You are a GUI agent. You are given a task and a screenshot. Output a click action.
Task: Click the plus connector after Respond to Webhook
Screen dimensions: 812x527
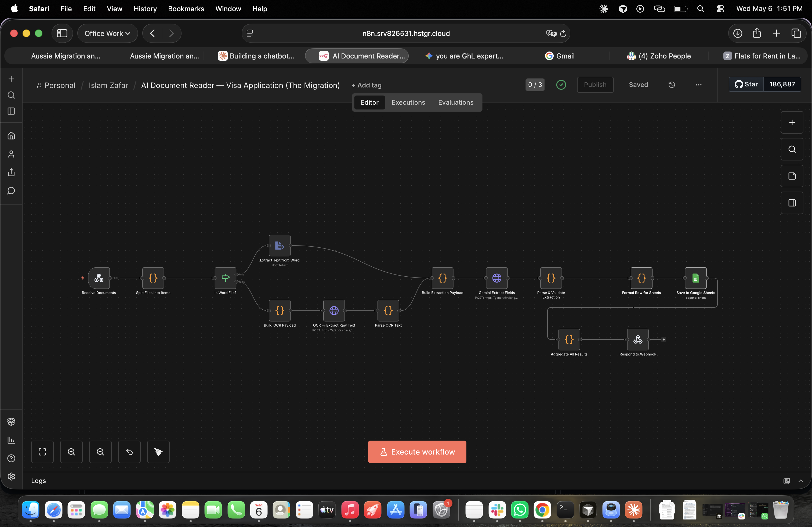coord(663,339)
